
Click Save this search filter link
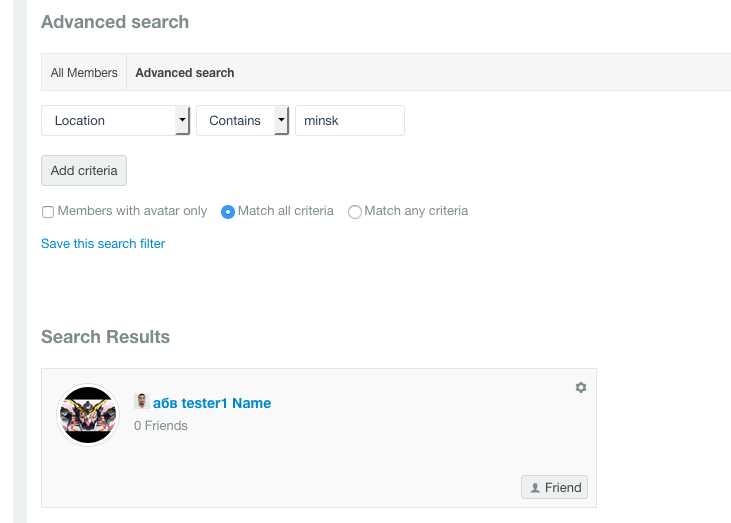click(x=103, y=244)
